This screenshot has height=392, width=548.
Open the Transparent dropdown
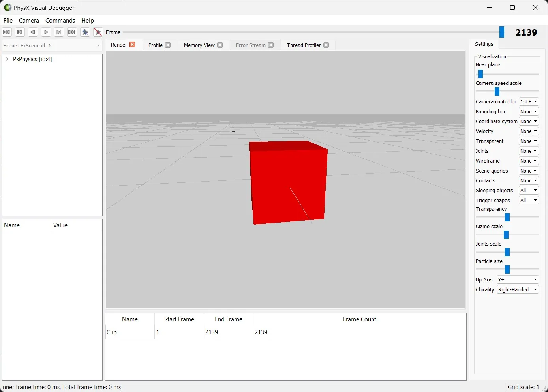pos(529,141)
